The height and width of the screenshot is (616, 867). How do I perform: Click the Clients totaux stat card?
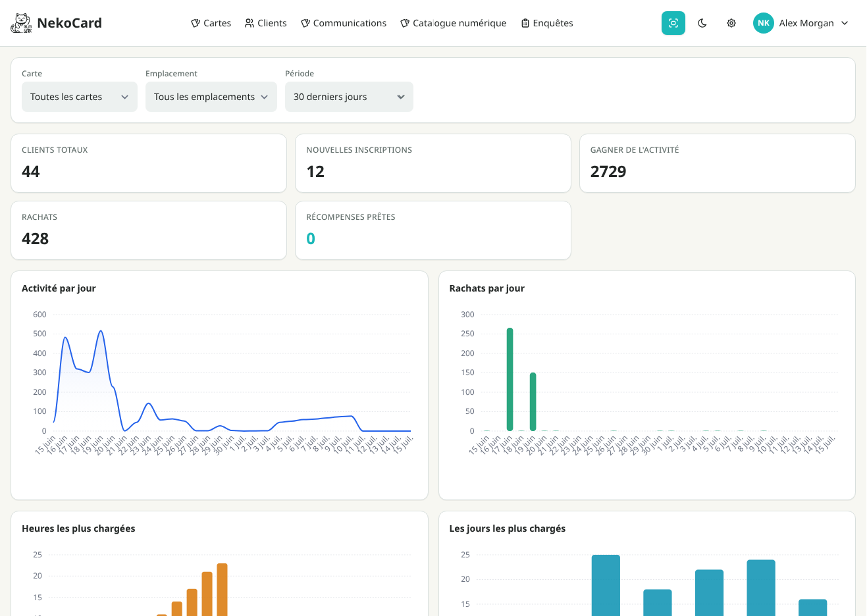pos(149,163)
